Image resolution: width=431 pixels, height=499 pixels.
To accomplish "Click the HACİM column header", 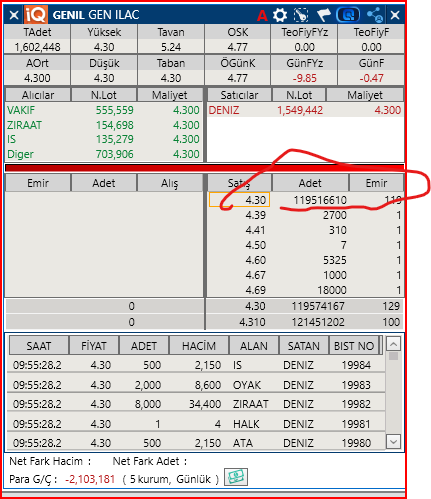I will tap(199, 346).
